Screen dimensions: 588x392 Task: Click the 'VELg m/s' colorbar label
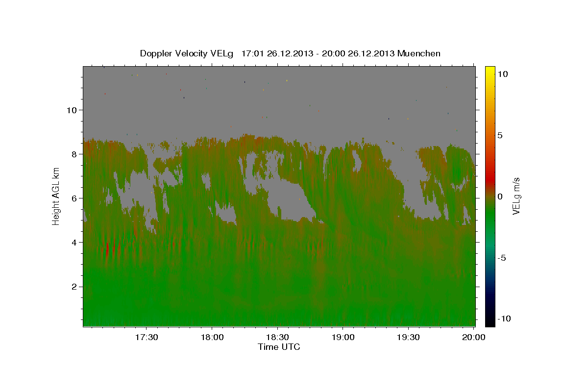[516, 196]
